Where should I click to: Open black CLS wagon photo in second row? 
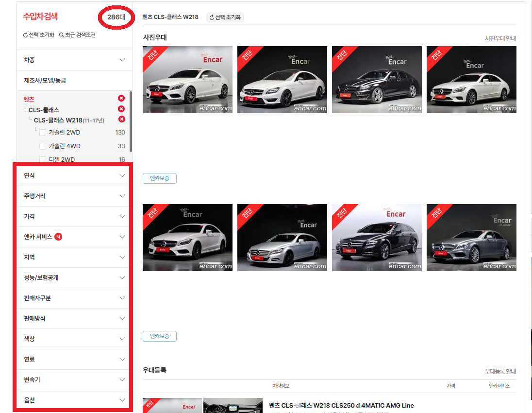[x=377, y=238]
